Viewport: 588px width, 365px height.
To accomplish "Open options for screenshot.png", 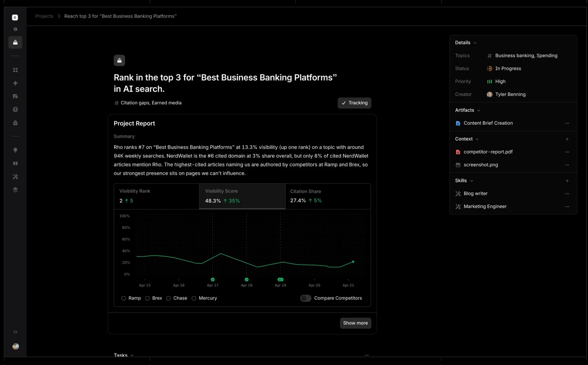I will click(x=567, y=165).
